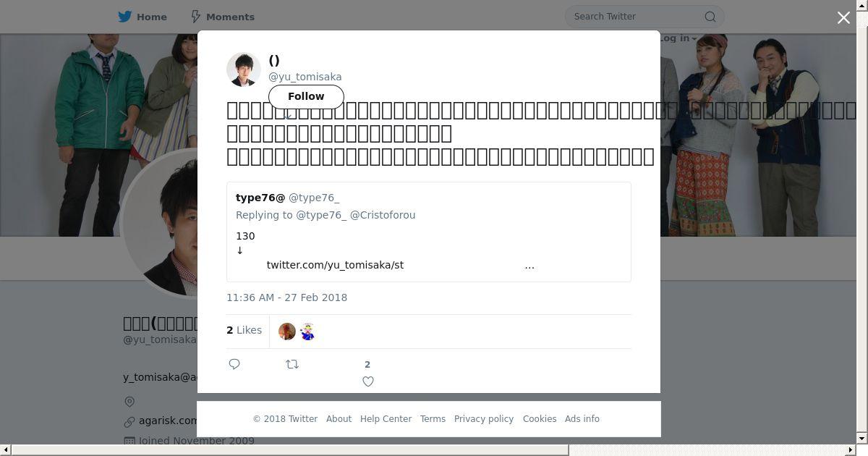Image resolution: width=868 pixels, height=456 pixels.
Task: Open the quoted tweet from @type76_
Action: pyautogui.click(x=429, y=232)
